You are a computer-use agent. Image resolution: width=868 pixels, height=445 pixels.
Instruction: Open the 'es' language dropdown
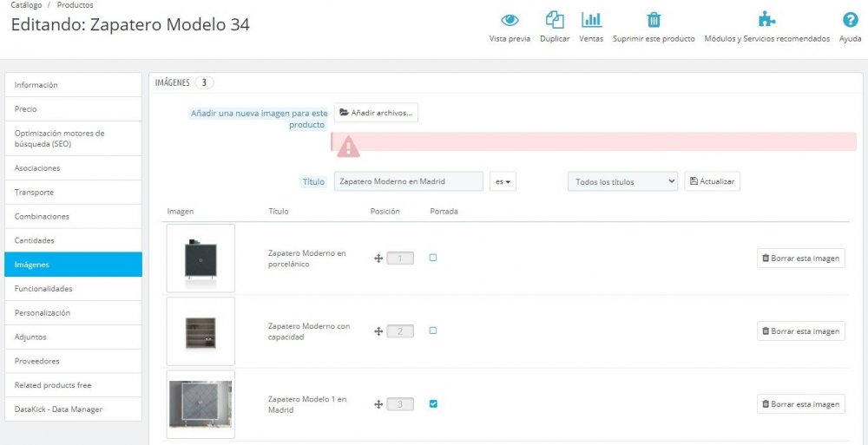503,181
